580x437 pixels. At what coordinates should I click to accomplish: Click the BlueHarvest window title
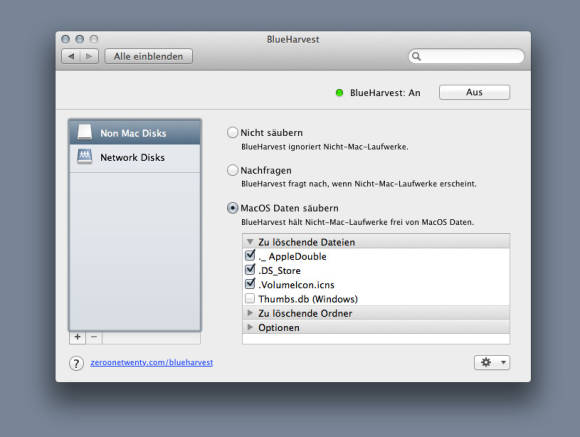(293, 40)
